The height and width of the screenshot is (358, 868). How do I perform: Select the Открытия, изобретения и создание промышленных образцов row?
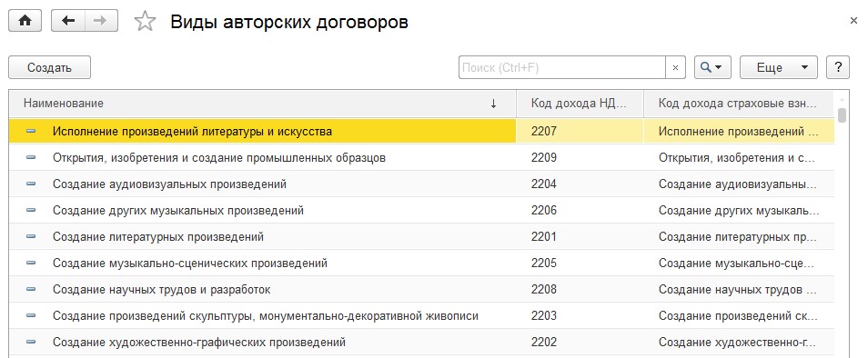(421, 157)
